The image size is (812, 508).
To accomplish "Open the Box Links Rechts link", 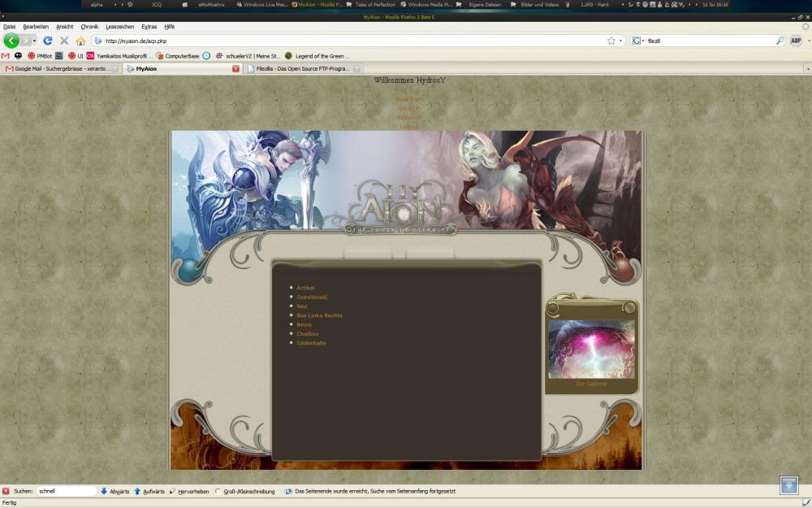I will (319, 315).
